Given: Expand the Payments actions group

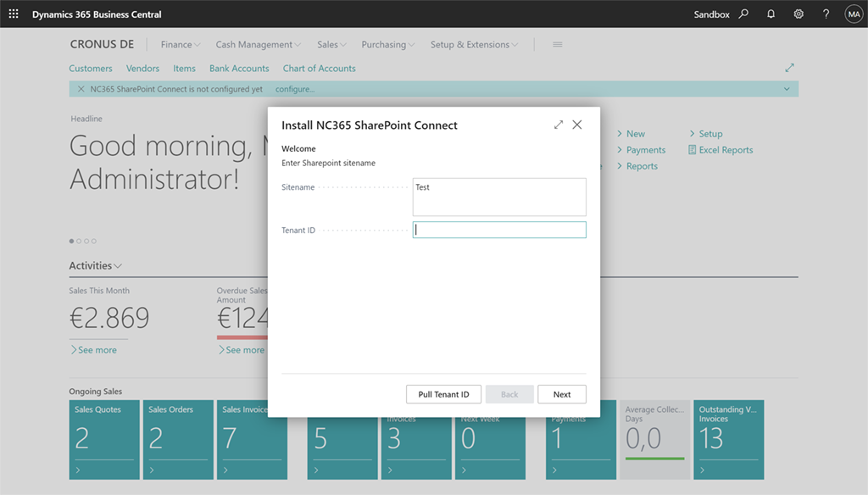Looking at the screenshot, I should (641, 149).
